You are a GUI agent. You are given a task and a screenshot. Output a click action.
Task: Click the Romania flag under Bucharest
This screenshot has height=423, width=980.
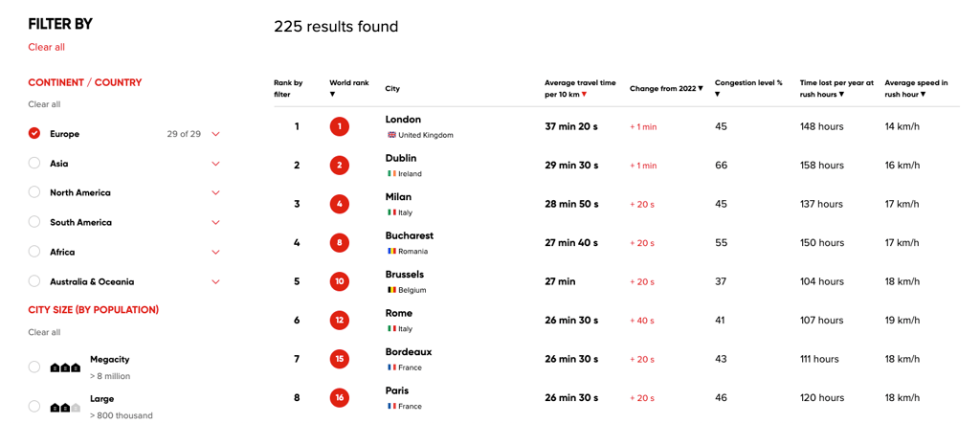pyautogui.click(x=391, y=251)
